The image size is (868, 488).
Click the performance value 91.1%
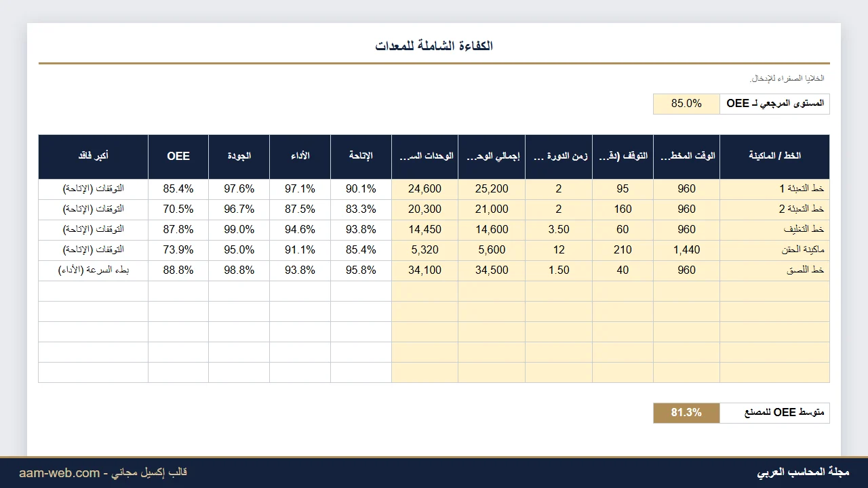300,250
